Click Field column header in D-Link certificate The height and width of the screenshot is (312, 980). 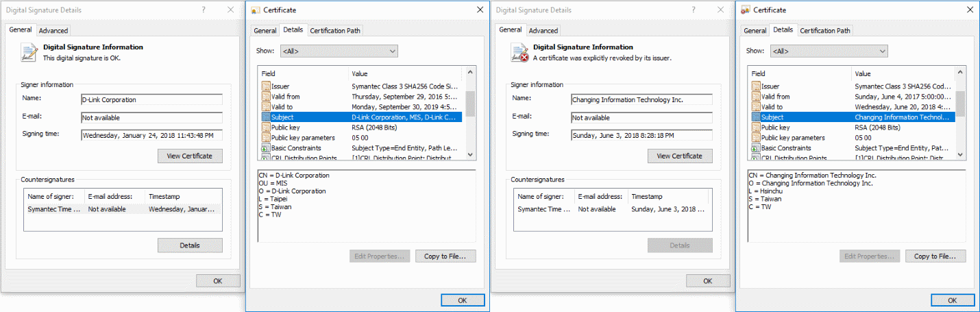click(x=304, y=73)
